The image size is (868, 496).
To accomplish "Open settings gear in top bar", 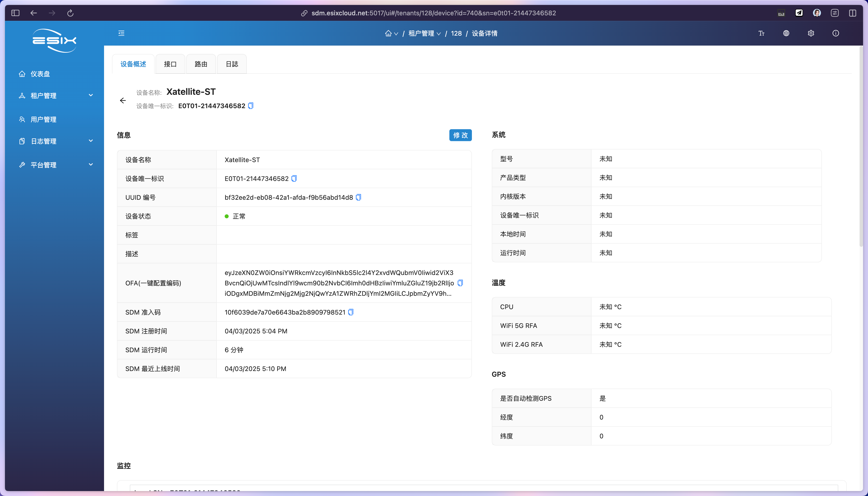I will [811, 33].
